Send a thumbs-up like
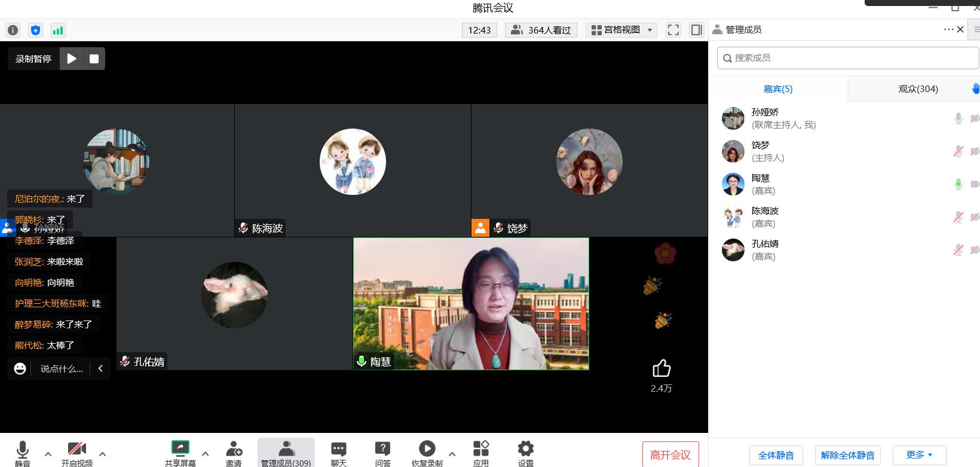 coord(661,368)
